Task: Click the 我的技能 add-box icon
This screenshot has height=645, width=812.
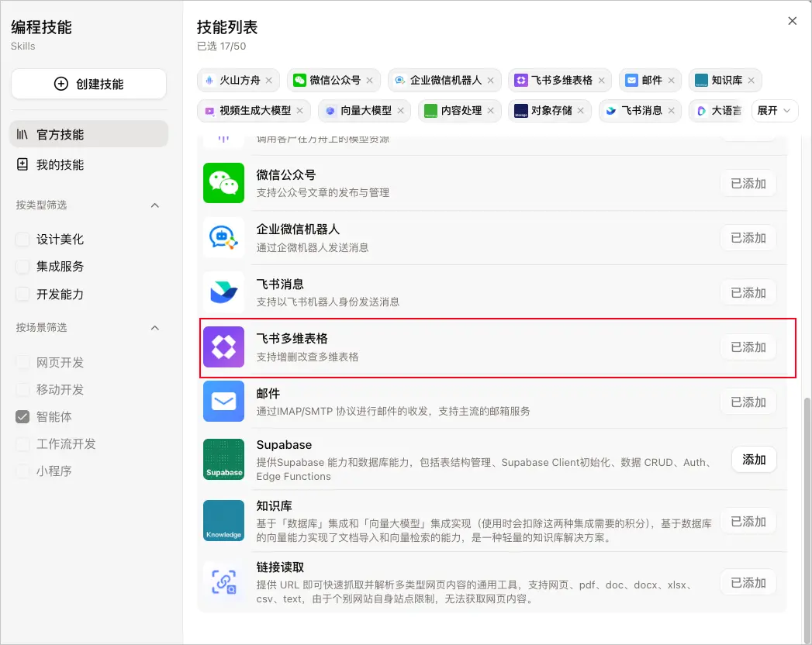Action: (x=22, y=164)
